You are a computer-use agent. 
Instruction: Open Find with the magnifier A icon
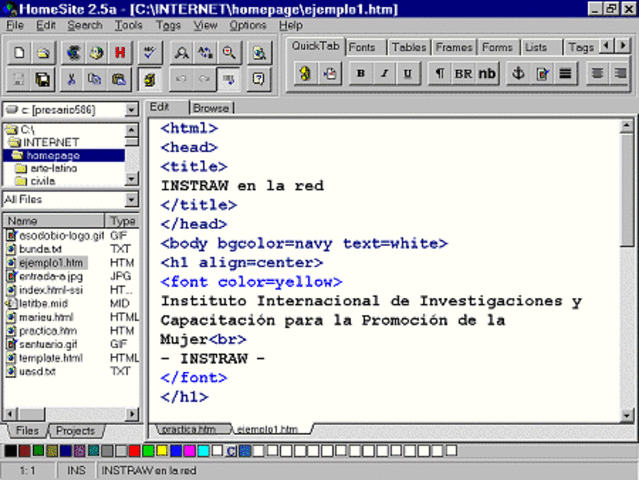[181, 53]
